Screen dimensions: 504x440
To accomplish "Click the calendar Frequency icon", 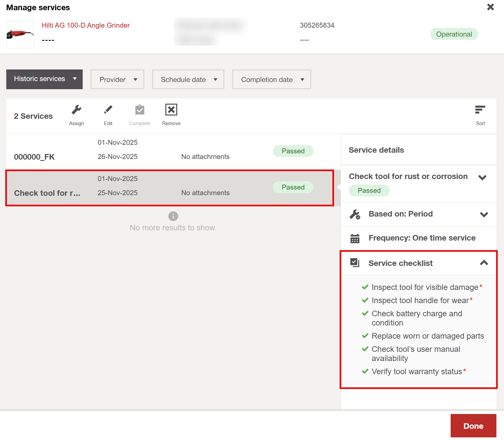I will point(355,238).
